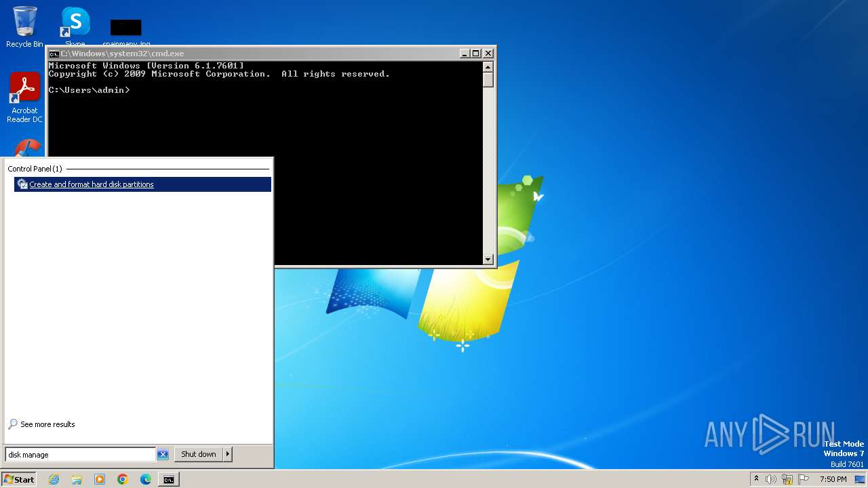Click the Show desktop button

860,479
